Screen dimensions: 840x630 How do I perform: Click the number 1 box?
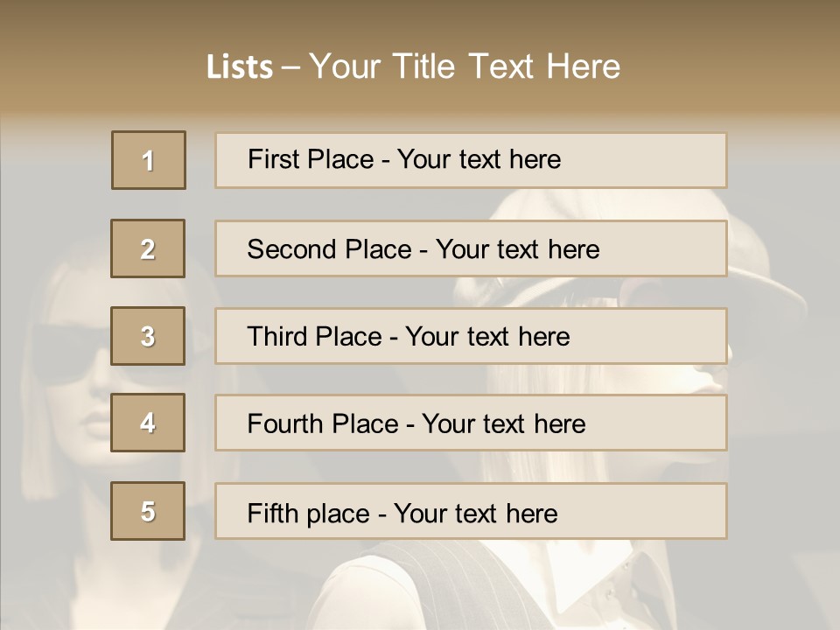point(149,160)
